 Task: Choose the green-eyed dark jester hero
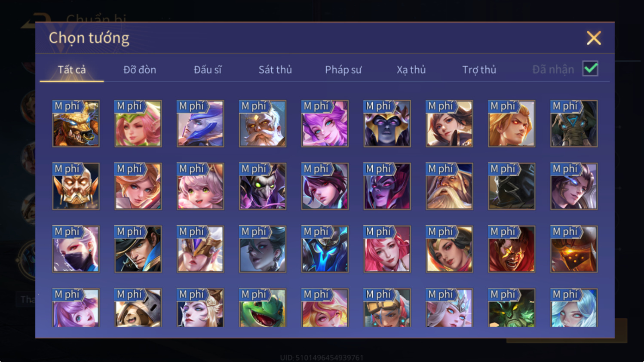point(263,187)
